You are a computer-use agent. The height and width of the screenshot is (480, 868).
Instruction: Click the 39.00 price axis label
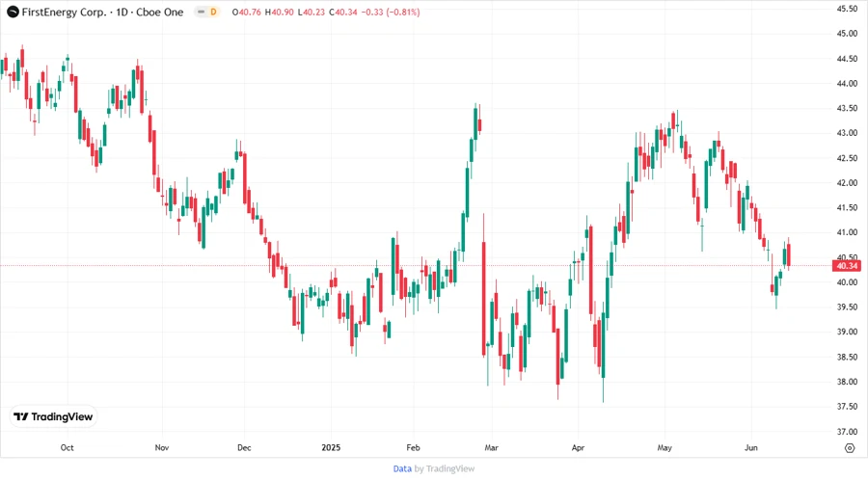(x=847, y=332)
